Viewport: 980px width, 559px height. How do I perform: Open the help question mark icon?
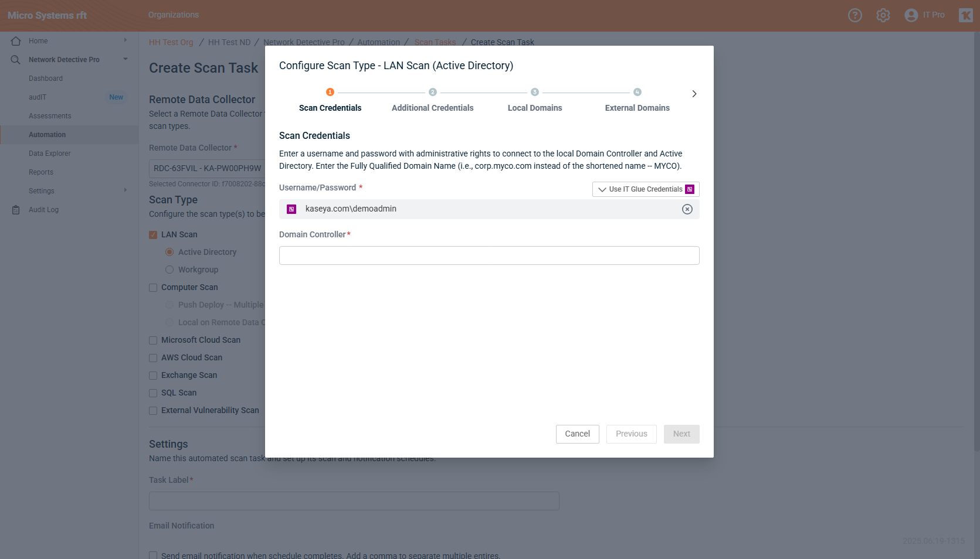pyautogui.click(x=855, y=15)
